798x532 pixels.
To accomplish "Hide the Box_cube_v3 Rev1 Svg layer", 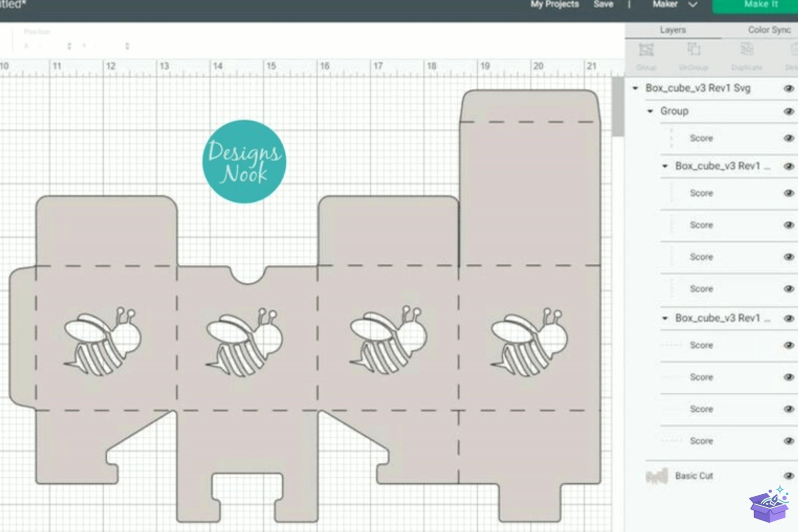I will (x=789, y=88).
